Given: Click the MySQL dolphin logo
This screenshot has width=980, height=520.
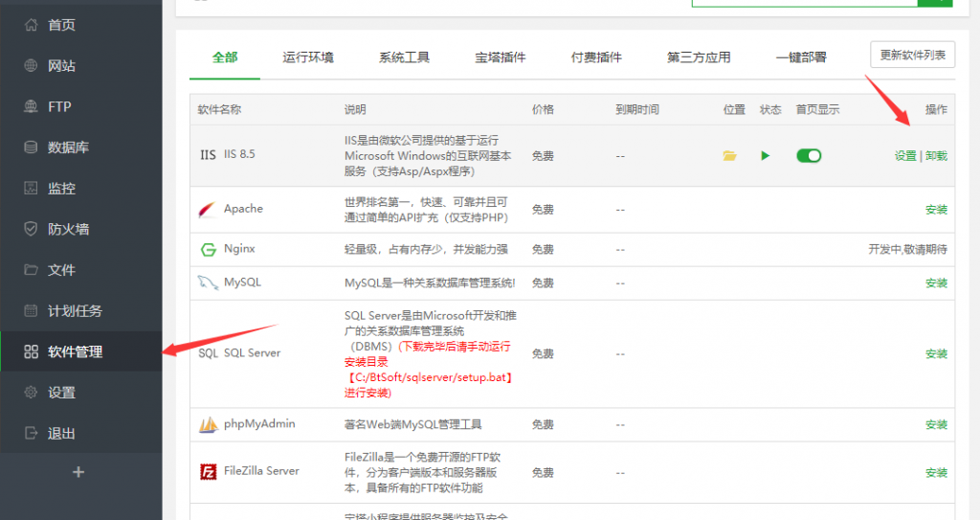Looking at the screenshot, I should [x=208, y=283].
